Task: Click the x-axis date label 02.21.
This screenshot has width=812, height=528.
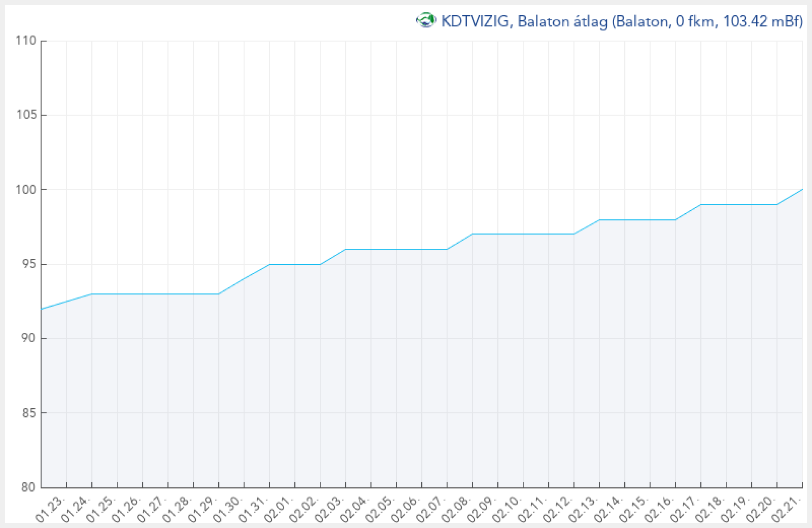Action: [x=786, y=509]
